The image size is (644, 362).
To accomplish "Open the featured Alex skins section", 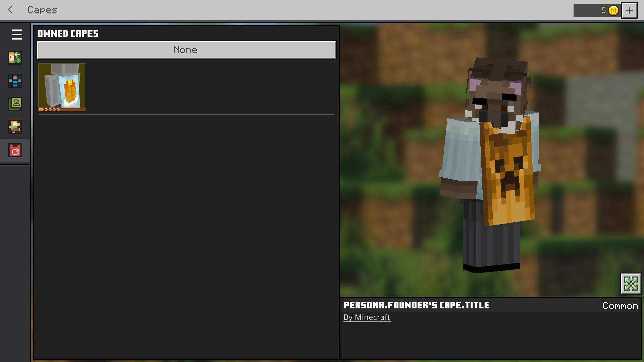I will tap(15, 58).
